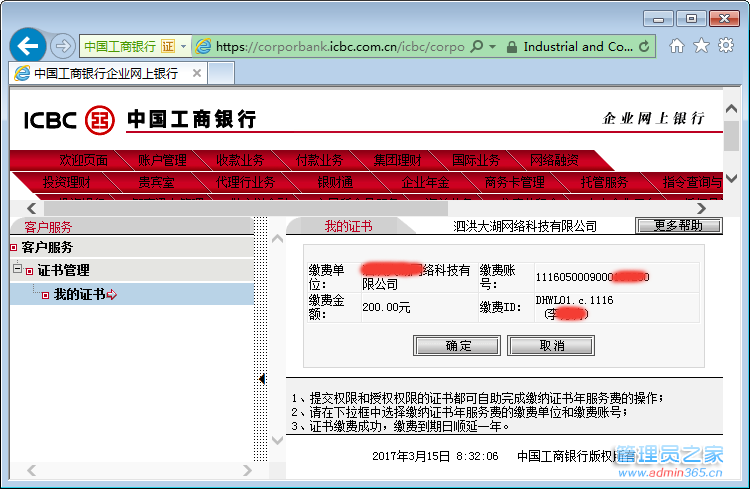Open the browser Home icon

pyautogui.click(x=676, y=46)
